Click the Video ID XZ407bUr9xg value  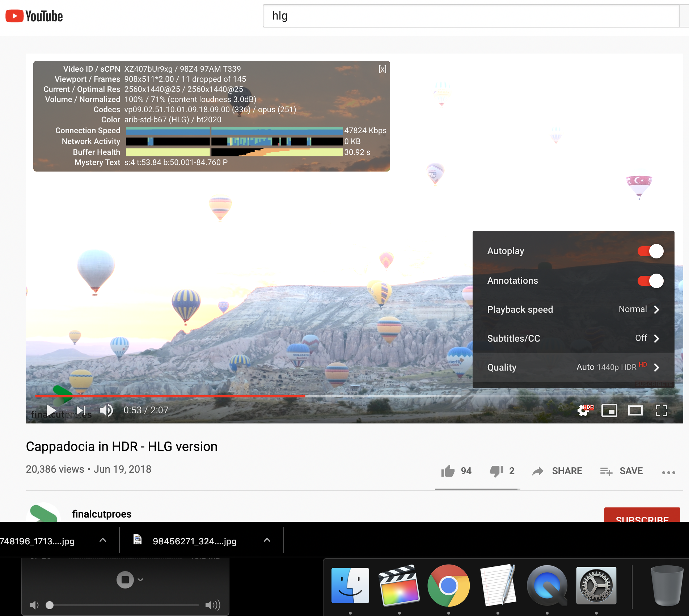[x=148, y=69]
